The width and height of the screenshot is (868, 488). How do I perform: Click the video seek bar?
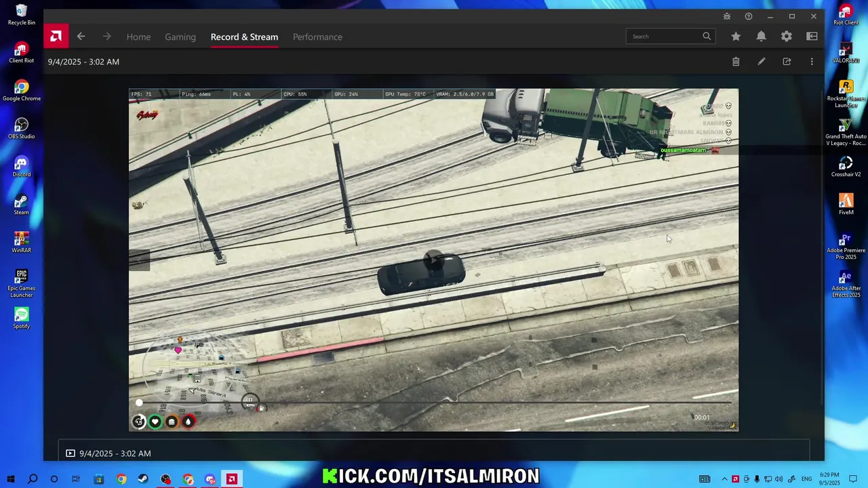(434, 403)
